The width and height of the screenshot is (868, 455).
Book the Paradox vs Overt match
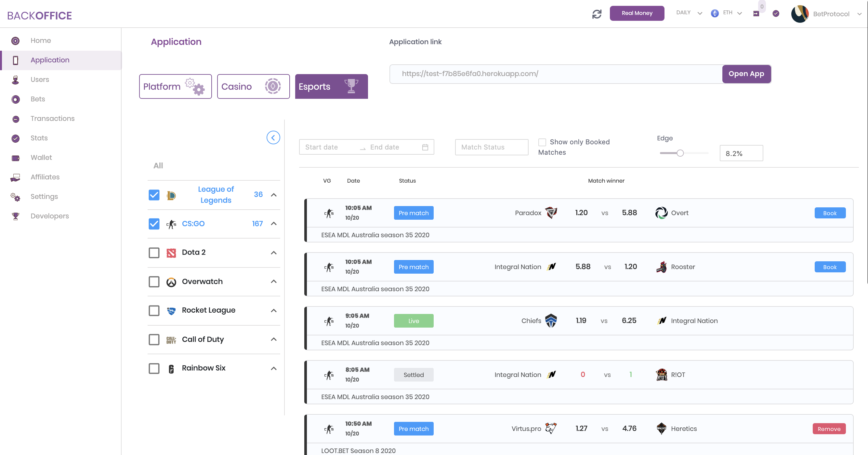pos(830,213)
